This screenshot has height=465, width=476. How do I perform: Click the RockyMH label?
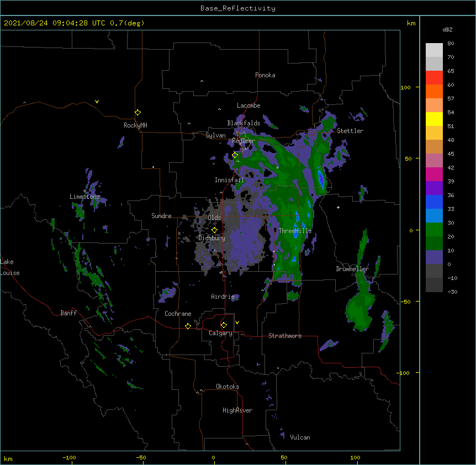point(135,125)
